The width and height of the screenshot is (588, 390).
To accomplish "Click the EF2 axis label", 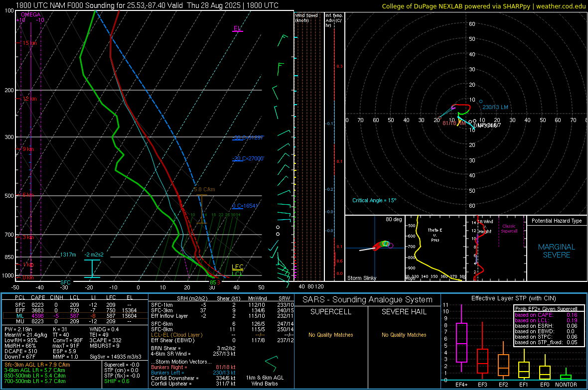I will (x=503, y=385).
